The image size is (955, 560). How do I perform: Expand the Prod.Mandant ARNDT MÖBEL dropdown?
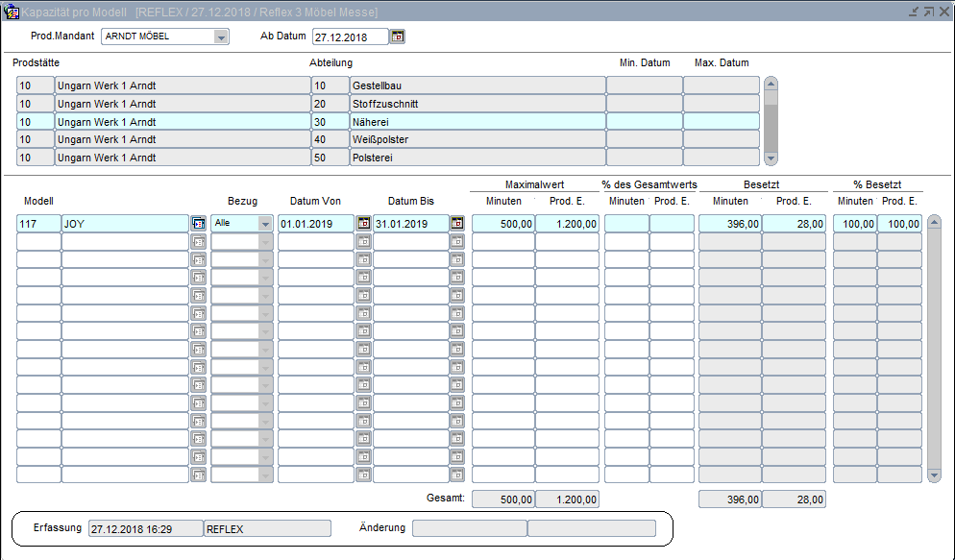[x=221, y=37]
